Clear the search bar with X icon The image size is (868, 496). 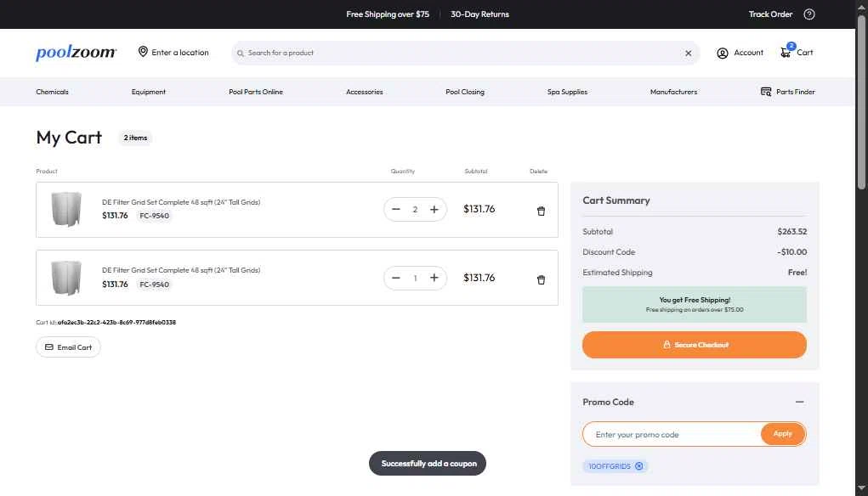tap(689, 53)
